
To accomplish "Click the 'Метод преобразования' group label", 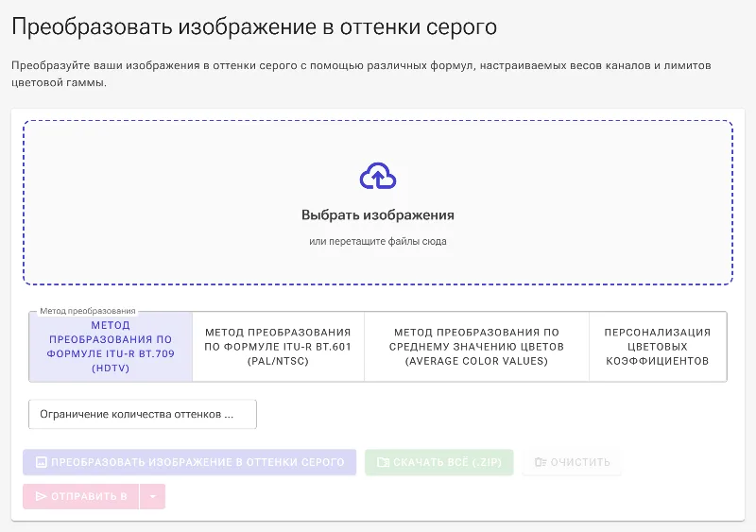I will [x=88, y=311].
